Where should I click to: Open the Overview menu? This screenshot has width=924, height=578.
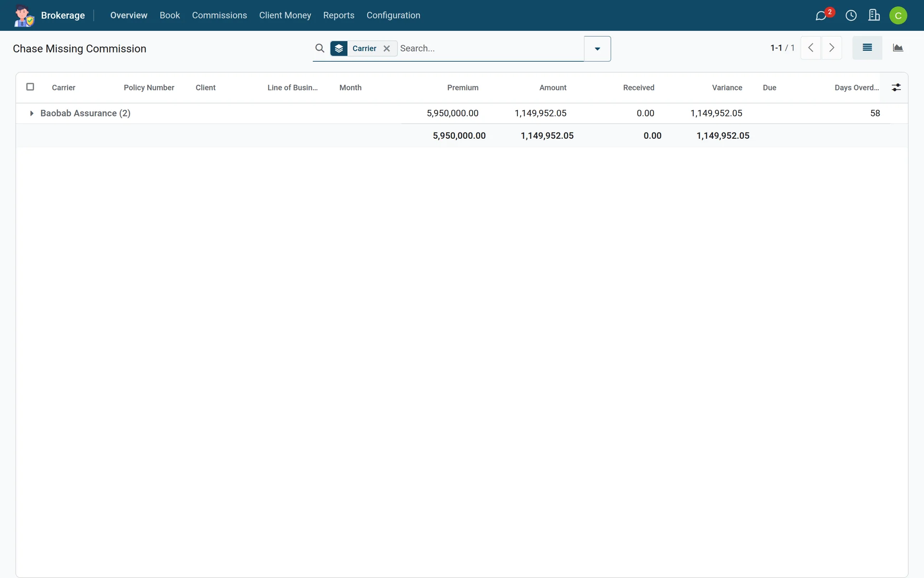click(128, 15)
